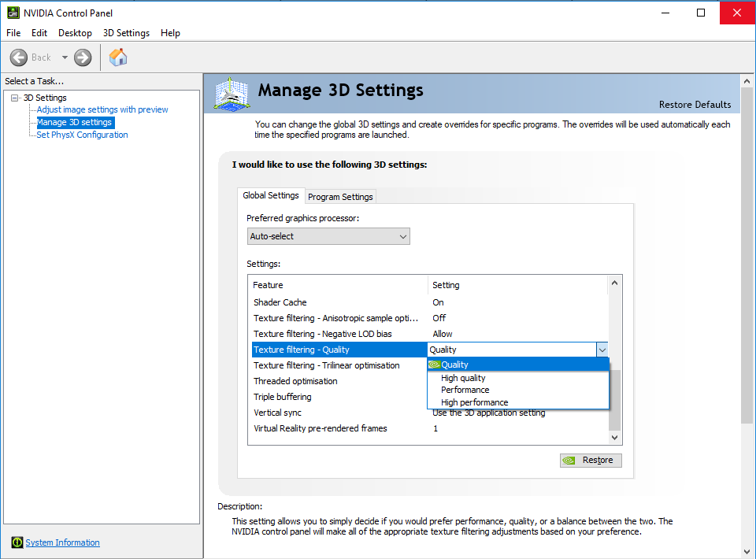This screenshot has width=756, height=559.
Task: Select the Threaded optimisation row
Action: coord(338,381)
